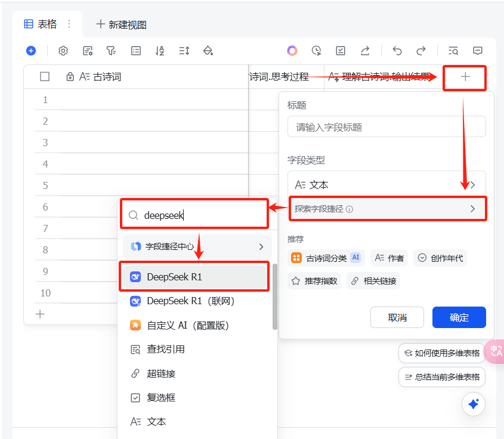Open the automation clock icon
This screenshot has width=504, height=439.
[x=316, y=51]
